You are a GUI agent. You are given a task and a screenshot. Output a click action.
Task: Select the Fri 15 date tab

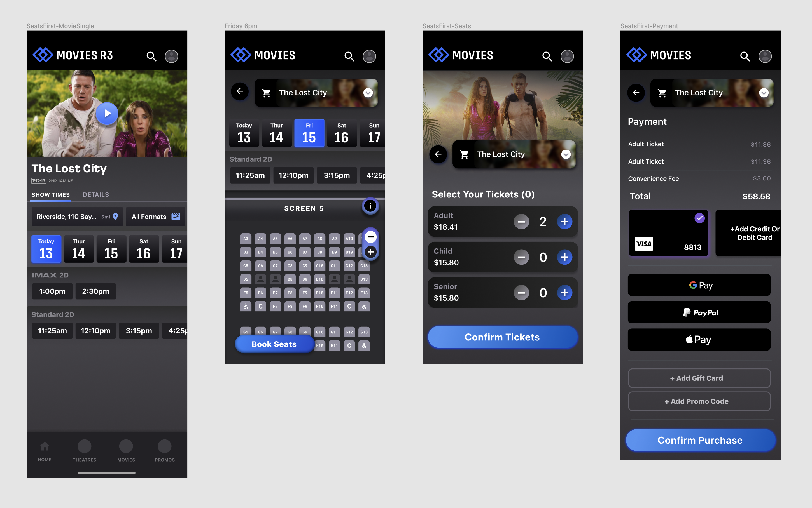pos(309,133)
